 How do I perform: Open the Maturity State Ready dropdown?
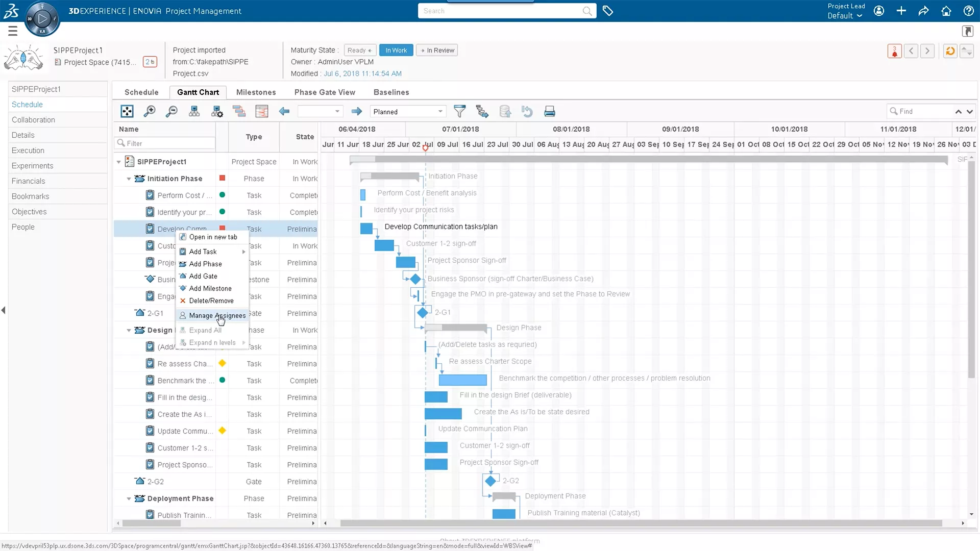[360, 50]
